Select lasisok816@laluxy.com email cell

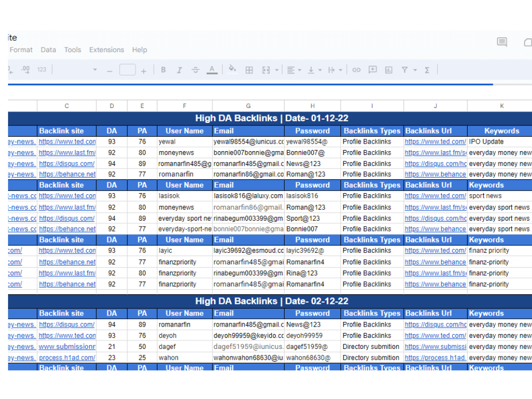pos(248,196)
